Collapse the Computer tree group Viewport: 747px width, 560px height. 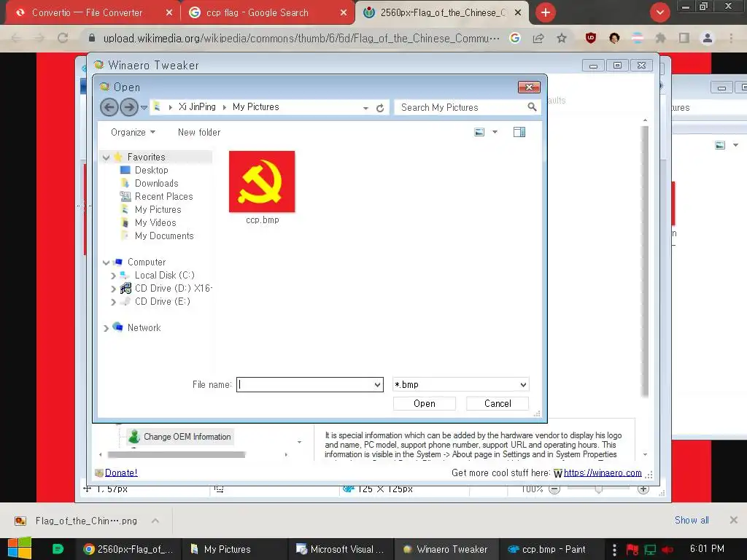[107, 262]
